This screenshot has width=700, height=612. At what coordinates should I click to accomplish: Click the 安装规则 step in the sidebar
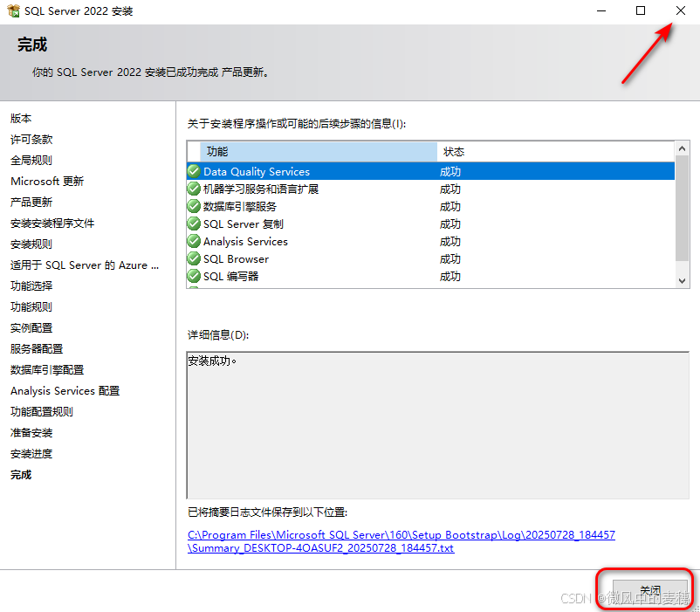31,244
